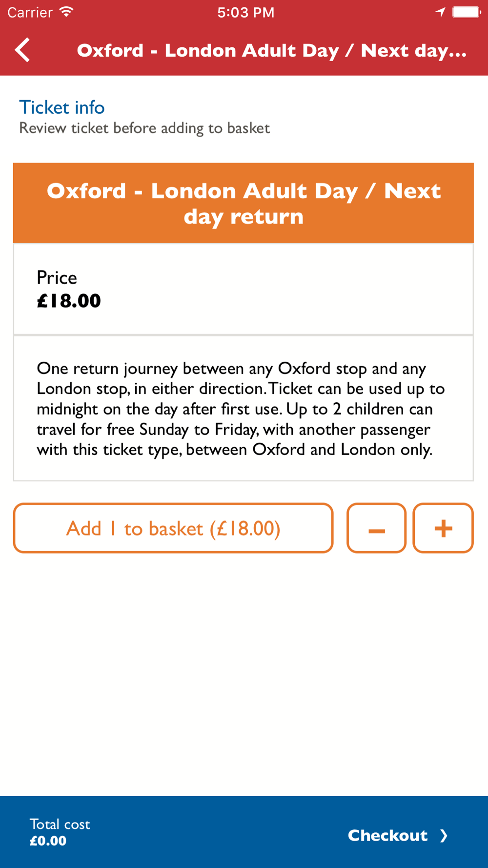Image resolution: width=488 pixels, height=868 pixels.
Task: Tap the £0.00 total amount
Action: coord(48,841)
